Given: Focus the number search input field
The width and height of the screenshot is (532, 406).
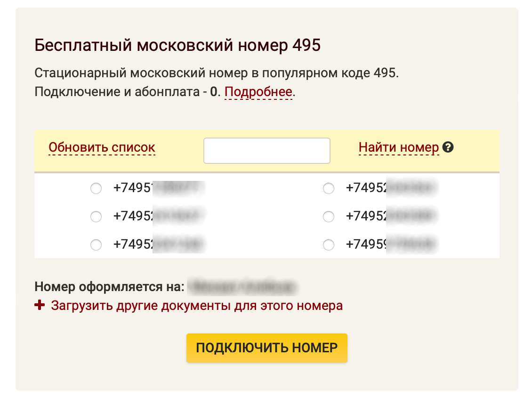Looking at the screenshot, I should tap(266, 151).
